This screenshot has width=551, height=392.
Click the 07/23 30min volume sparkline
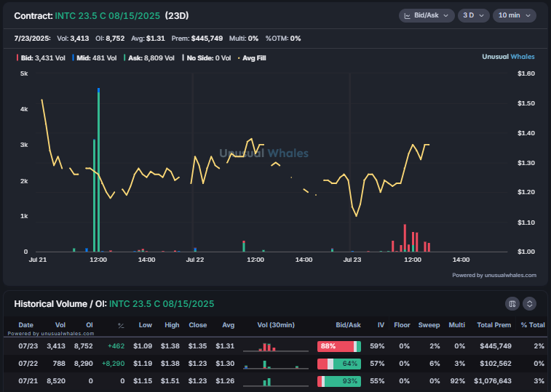click(275, 347)
